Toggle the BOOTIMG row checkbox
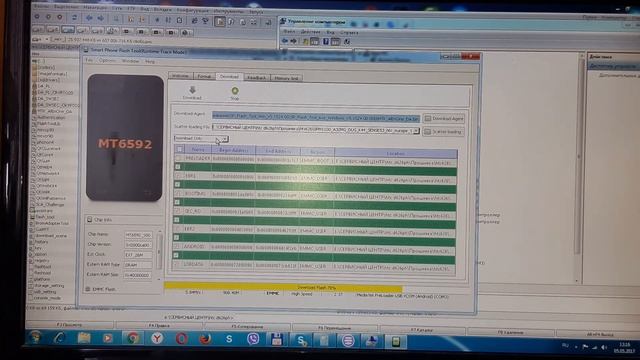640x360 pixels. [x=177, y=193]
